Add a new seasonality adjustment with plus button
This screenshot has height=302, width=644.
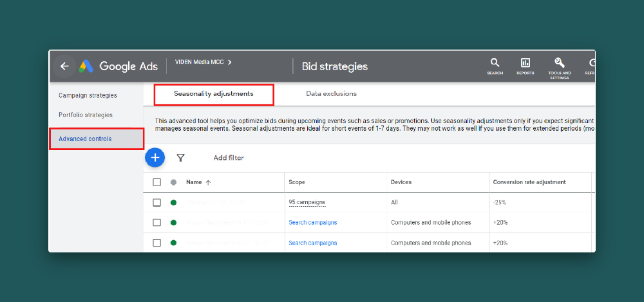[155, 157]
